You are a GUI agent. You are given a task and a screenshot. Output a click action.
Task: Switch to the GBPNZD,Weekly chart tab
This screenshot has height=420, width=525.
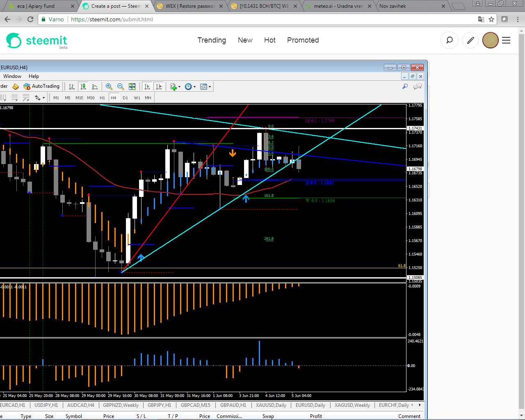(x=121, y=405)
